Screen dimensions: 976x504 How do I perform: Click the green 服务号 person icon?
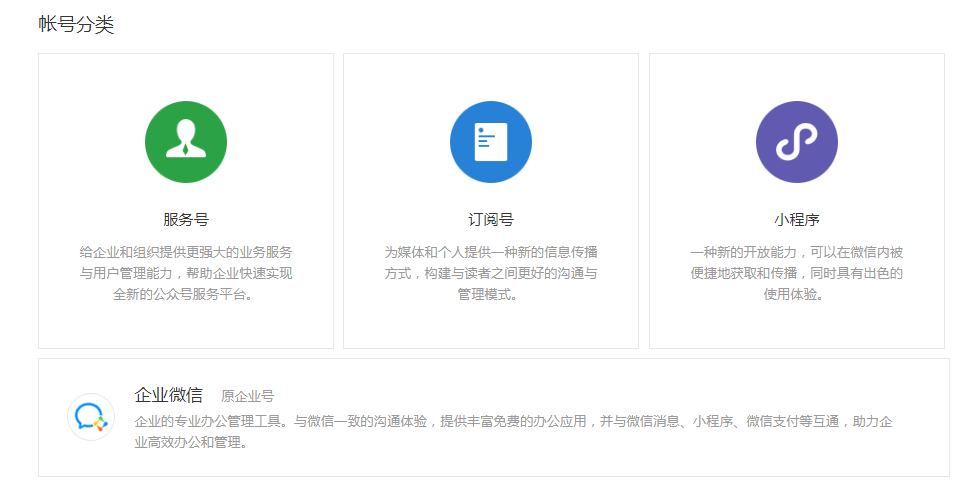click(x=186, y=142)
